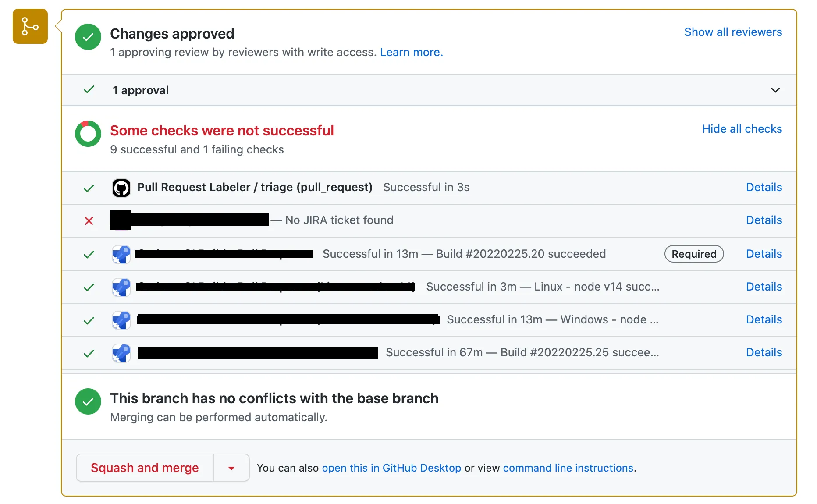Click the checks status donut icon

tap(88, 134)
